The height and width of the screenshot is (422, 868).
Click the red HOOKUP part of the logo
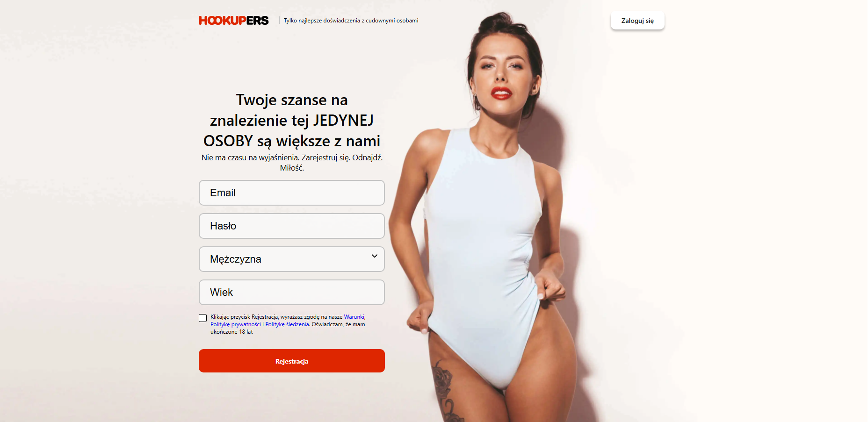pyautogui.click(x=223, y=21)
